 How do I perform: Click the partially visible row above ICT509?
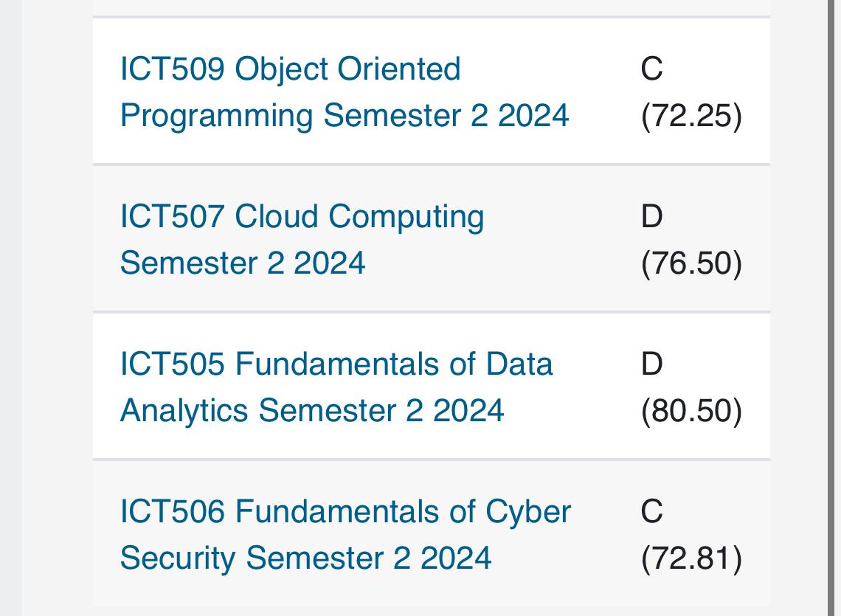pos(432,8)
